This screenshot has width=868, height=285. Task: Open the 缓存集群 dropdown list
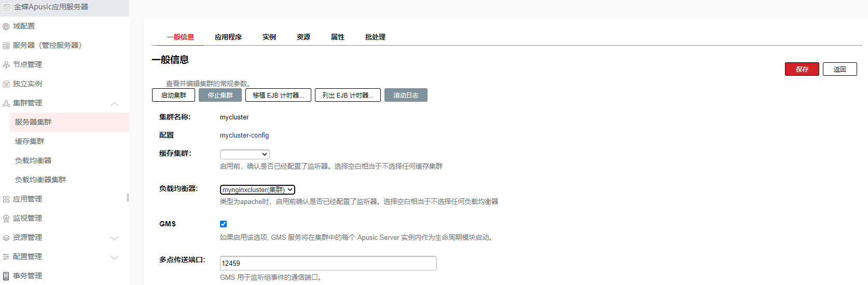pos(244,154)
